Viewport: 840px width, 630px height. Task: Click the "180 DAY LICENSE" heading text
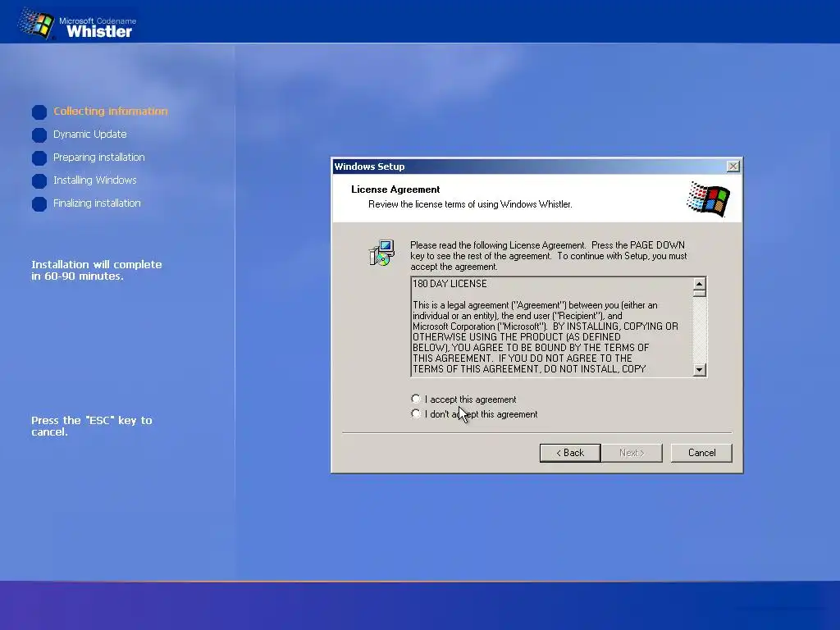click(450, 283)
